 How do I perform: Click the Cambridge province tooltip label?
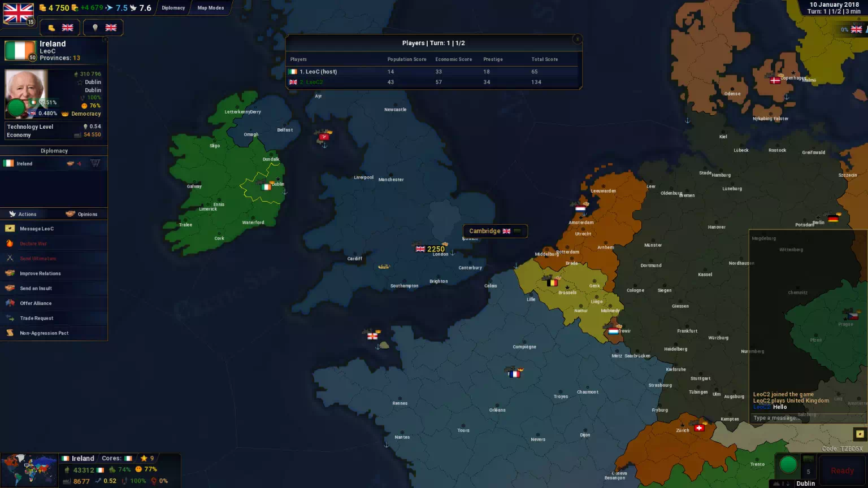tap(495, 231)
